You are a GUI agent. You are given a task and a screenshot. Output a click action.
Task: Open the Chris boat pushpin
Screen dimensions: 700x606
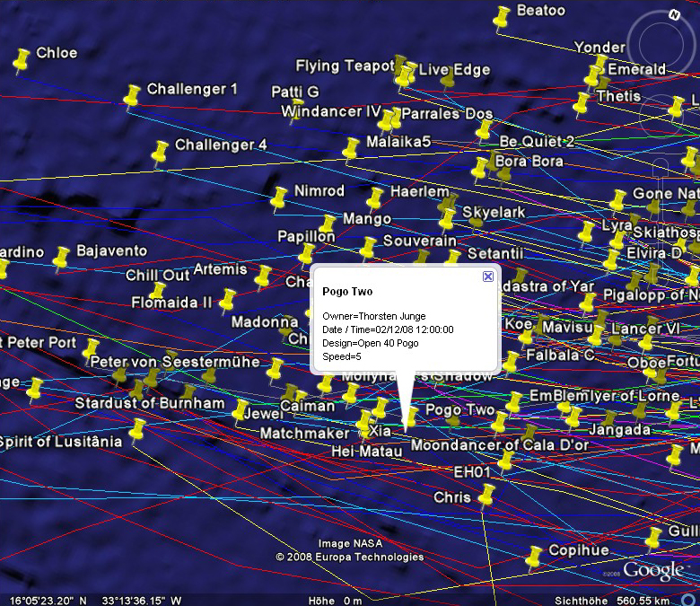486,494
